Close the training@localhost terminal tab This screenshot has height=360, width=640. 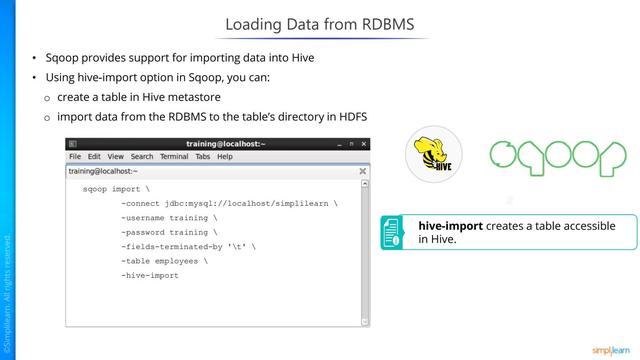tap(362, 171)
